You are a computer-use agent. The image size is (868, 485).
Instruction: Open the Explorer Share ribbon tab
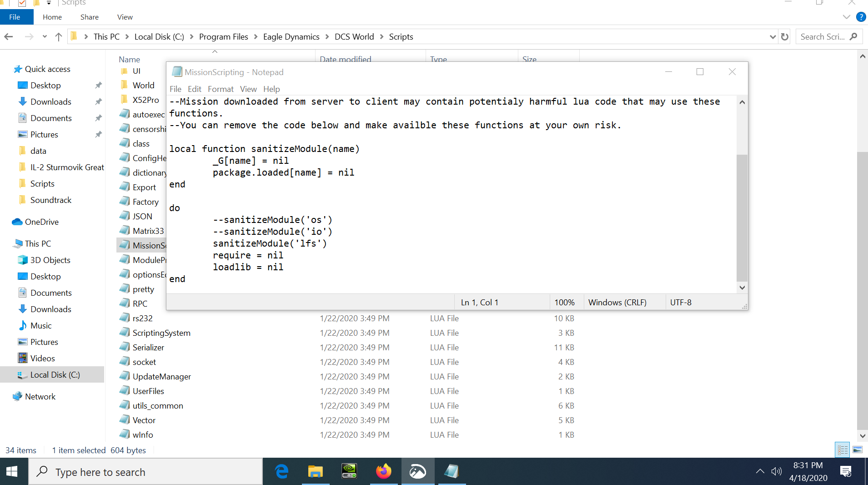(x=90, y=17)
